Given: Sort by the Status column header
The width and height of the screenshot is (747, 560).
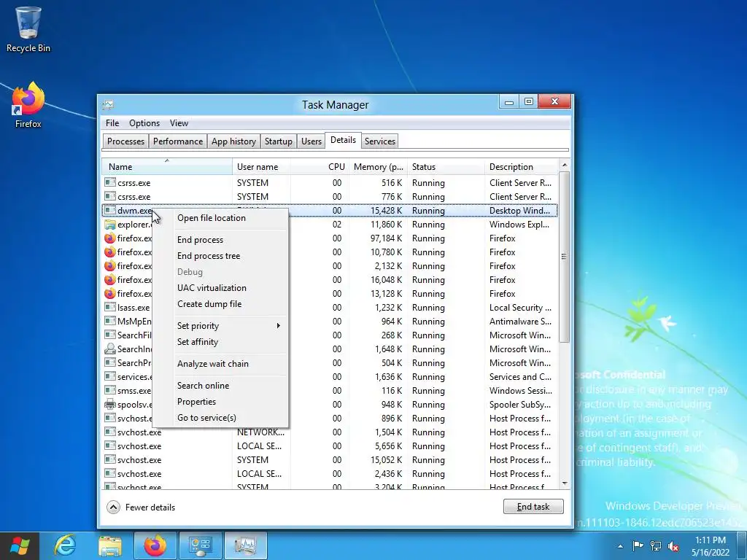Looking at the screenshot, I should pyautogui.click(x=446, y=167).
